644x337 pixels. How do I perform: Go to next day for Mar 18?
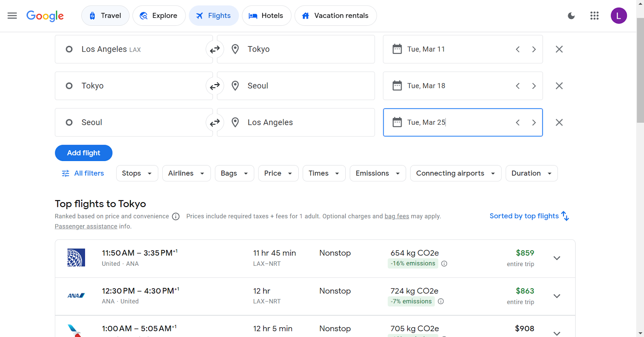[534, 86]
